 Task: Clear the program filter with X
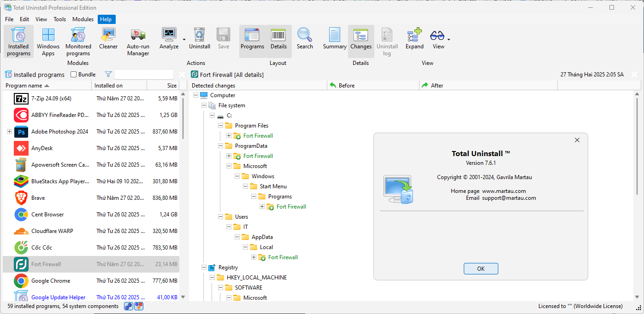[x=182, y=75]
